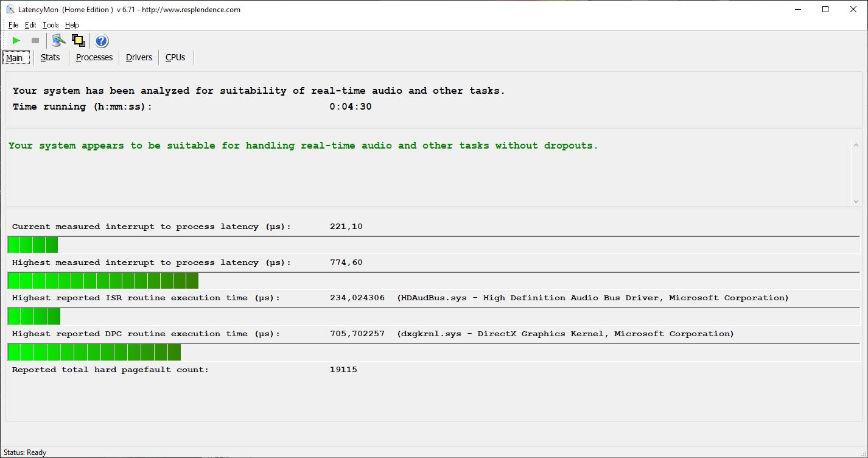
Task: Switch to the Stats tab
Action: tap(51, 57)
